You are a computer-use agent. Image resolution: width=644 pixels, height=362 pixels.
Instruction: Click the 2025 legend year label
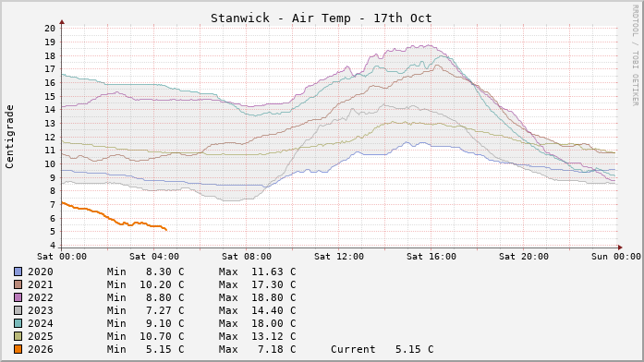coord(41,336)
